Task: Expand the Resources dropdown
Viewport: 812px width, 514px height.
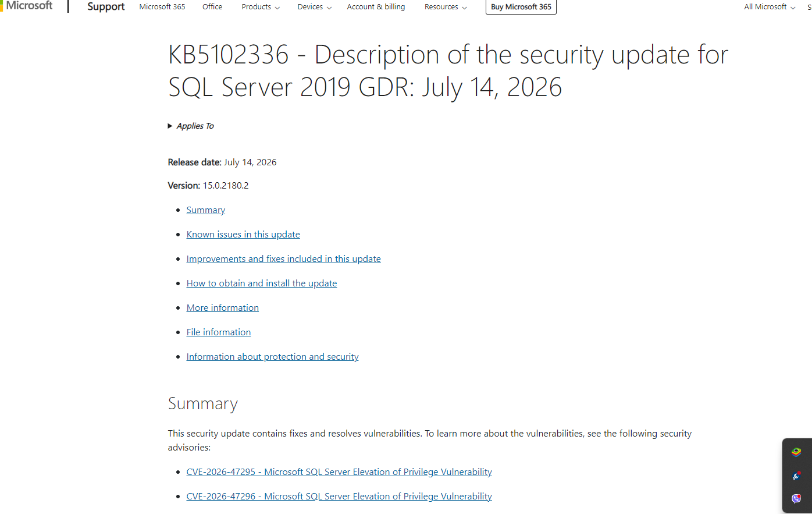Action: click(x=446, y=7)
